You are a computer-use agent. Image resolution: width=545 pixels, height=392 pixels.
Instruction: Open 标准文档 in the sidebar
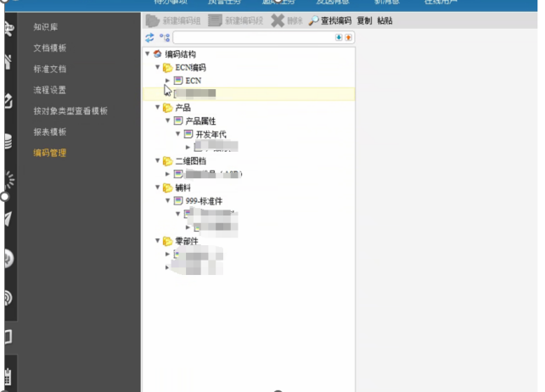pyautogui.click(x=50, y=69)
